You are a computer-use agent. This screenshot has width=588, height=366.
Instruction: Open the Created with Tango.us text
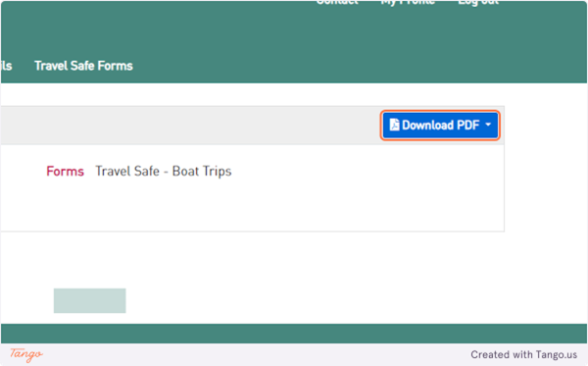(524, 355)
